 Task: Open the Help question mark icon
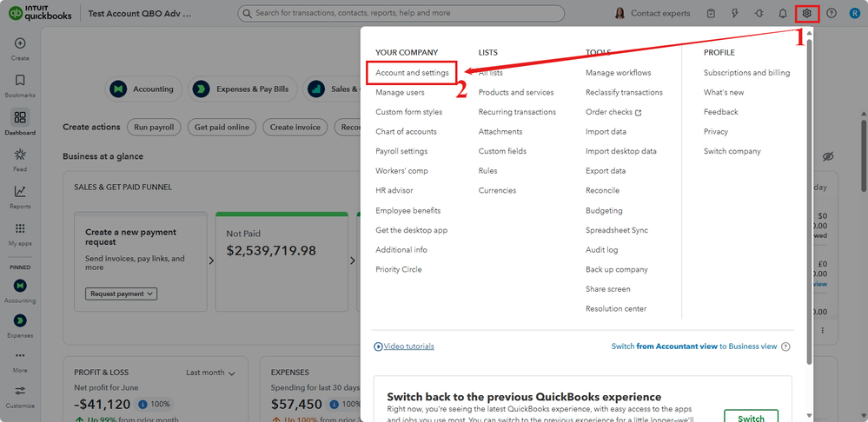832,13
